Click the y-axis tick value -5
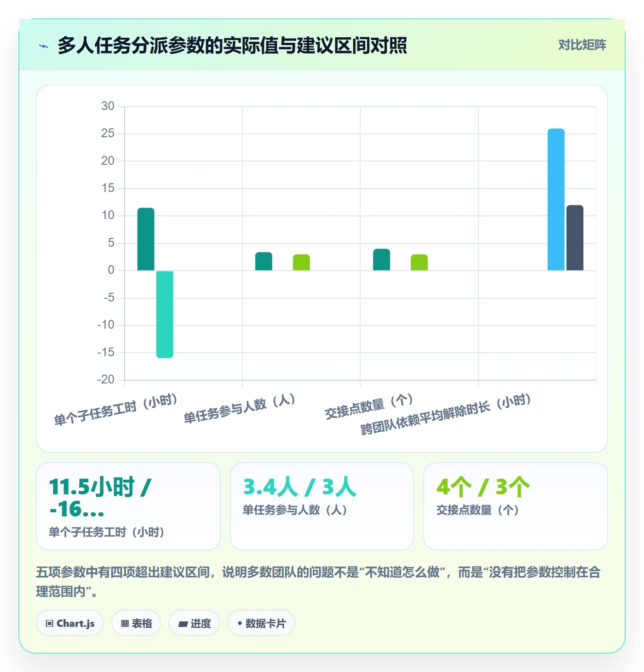The image size is (644, 672). 109,298
